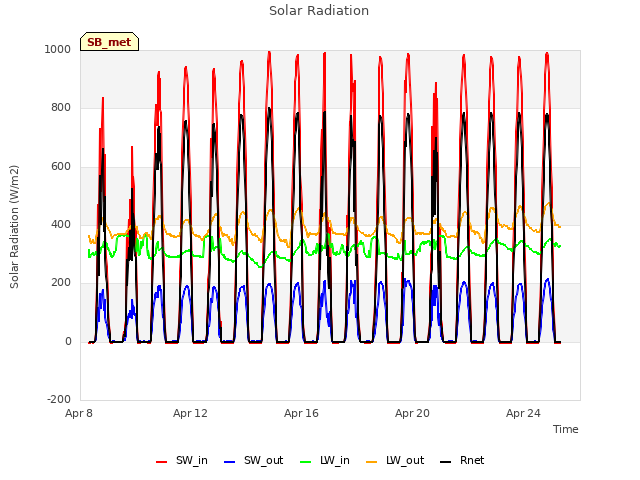Click the -200 y-axis label
Screen dimensions: 640x480
coord(59,399)
